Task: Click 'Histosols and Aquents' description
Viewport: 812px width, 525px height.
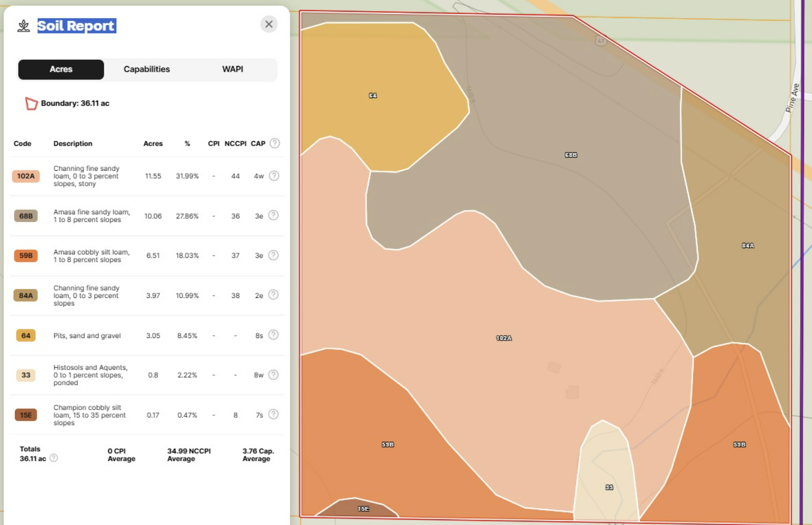Action: pos(90,375)
